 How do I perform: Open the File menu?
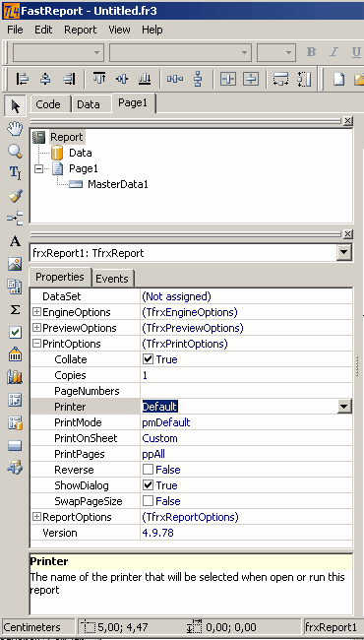15,30
